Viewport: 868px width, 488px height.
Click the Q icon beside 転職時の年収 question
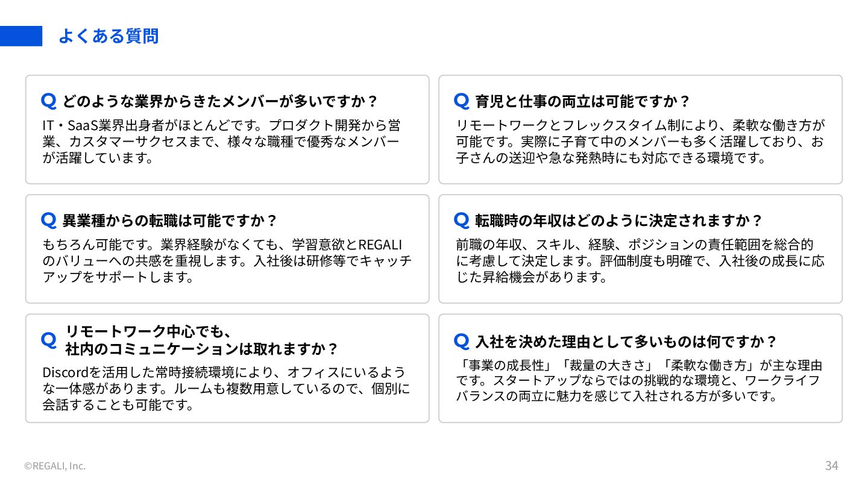pyautogui.click(x=462, y=220)
